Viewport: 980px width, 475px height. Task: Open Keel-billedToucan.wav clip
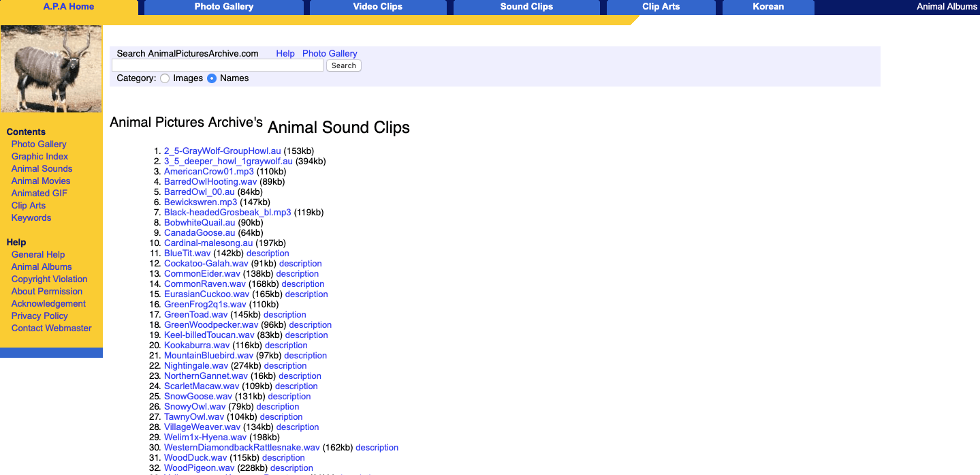(209, 335)
